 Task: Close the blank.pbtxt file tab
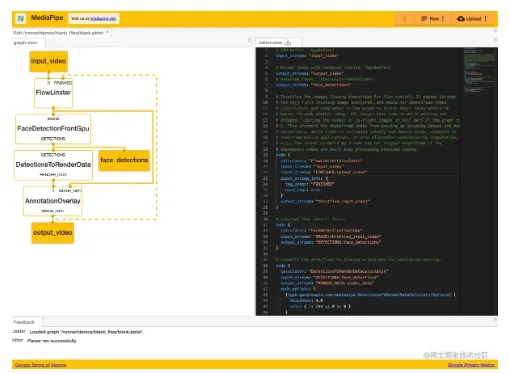[107, 32]
